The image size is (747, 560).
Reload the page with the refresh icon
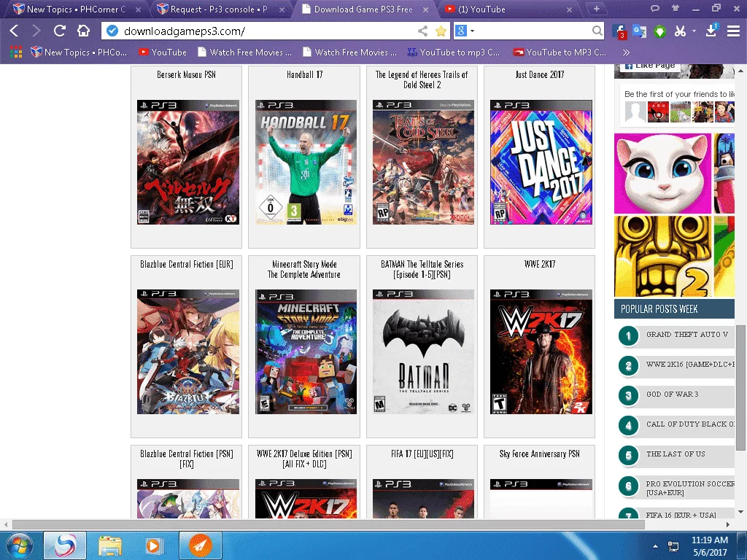[60, 31]
